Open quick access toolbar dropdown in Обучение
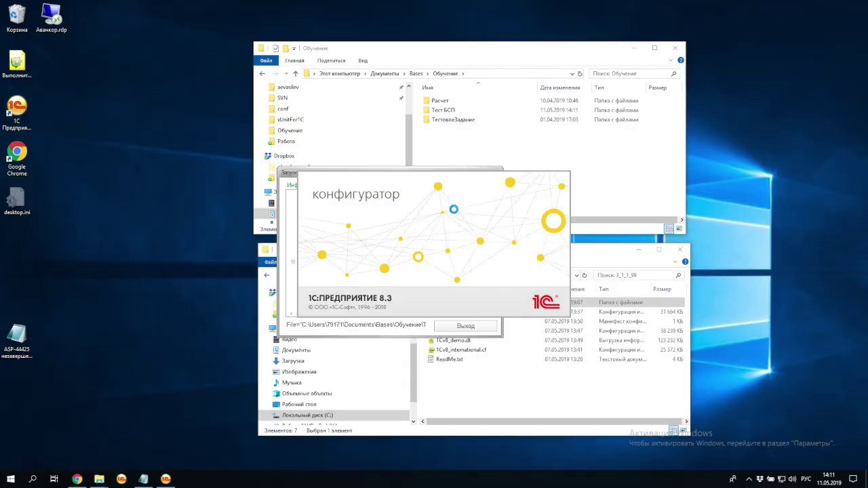Screen dimensions: 868x488 pos(294,48)
